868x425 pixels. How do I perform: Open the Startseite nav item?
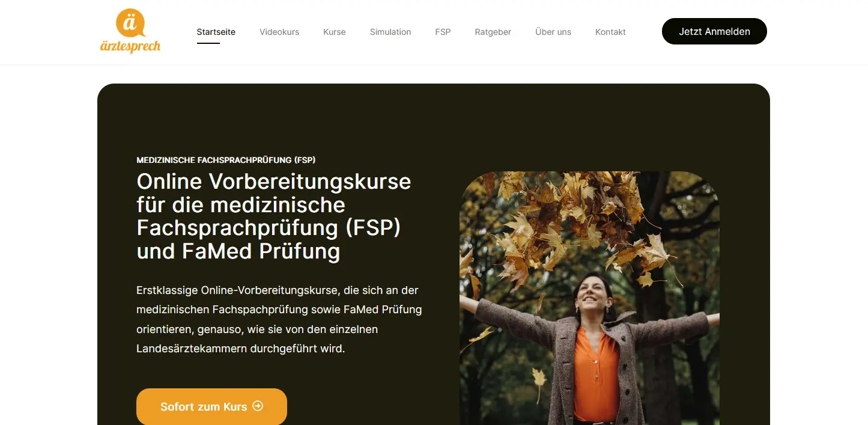click(216, 32)
